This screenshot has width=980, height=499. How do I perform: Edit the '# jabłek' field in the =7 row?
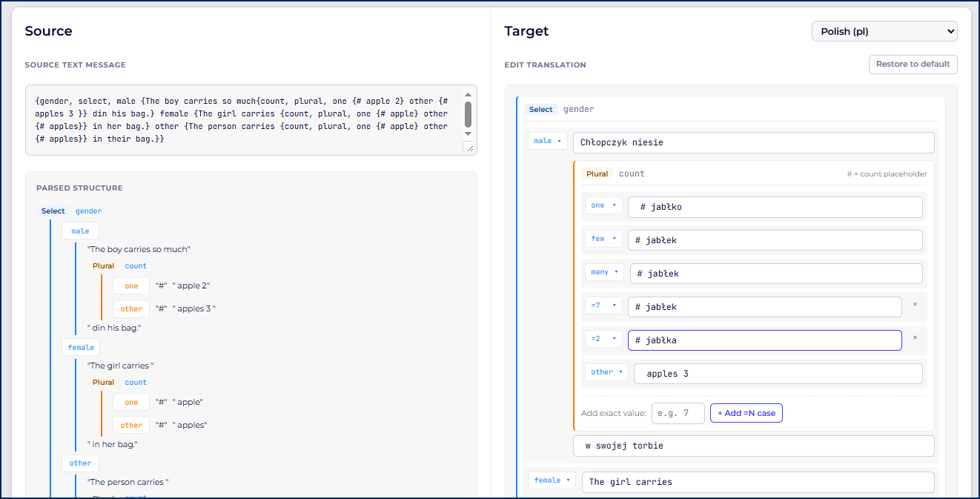pyautogui.click(x=765, y=307)
